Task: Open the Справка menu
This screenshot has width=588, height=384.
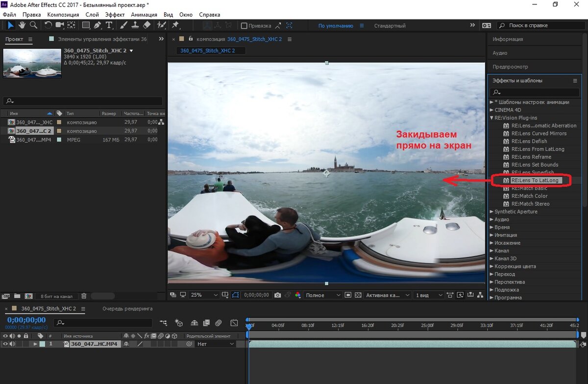Action: 210,15
